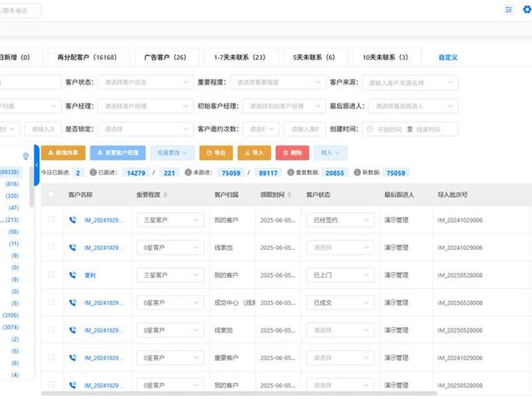
Task: Check the box for the 已经签约 row
Action: click(x=51, y=219)
